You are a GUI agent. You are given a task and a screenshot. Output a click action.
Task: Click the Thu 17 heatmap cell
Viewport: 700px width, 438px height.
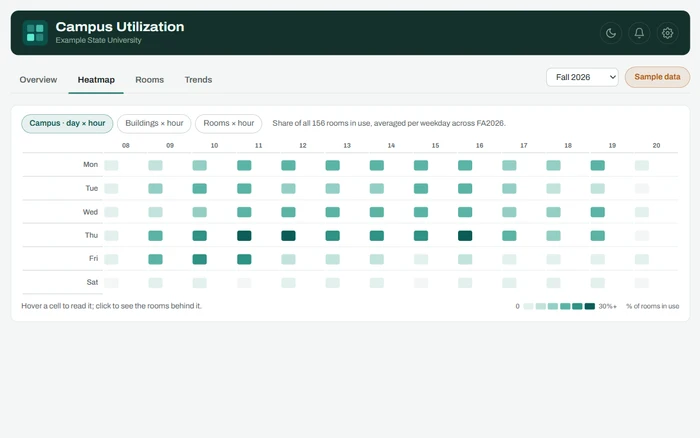(x=509, y=235)
